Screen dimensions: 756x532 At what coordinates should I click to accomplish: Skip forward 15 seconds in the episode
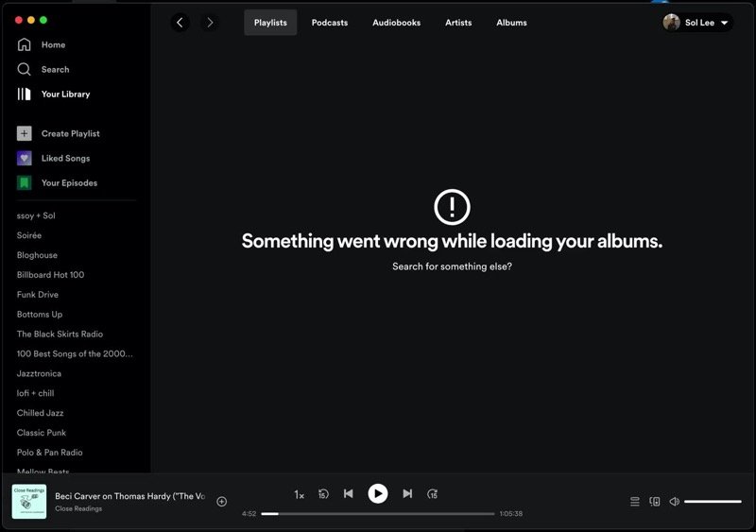pos(433,493)
